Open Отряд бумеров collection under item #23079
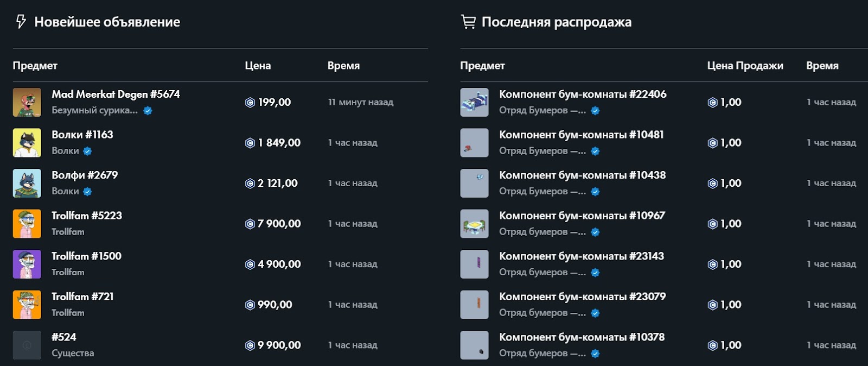 coord(542,313)
